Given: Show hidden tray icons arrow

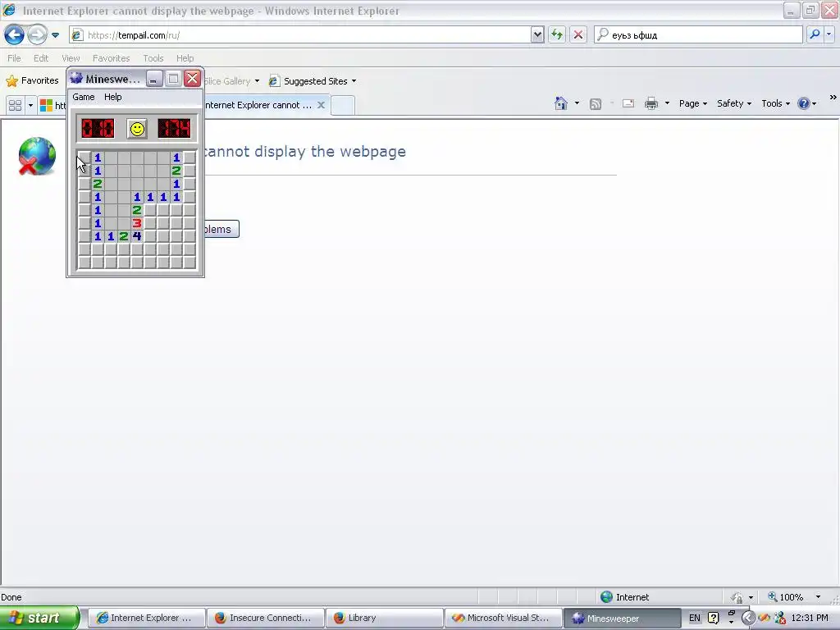Looking at the screenshot, I should [x=748, y=618].
